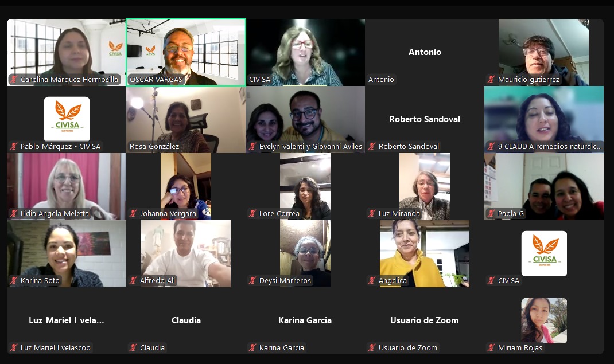Image resolution: width=614 pixels, height=364 pixels.
Task: Click the Deysi Marreros name tag
Action: pos(285,280)
